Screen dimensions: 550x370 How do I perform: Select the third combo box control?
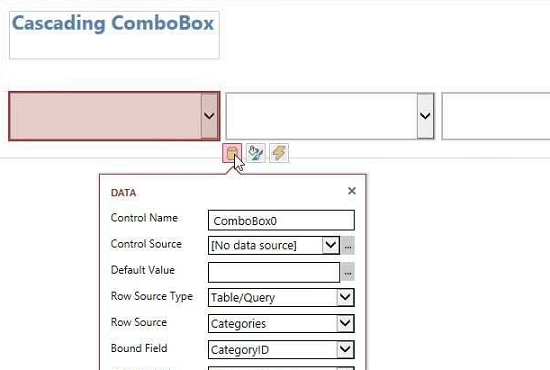[496, 116]
